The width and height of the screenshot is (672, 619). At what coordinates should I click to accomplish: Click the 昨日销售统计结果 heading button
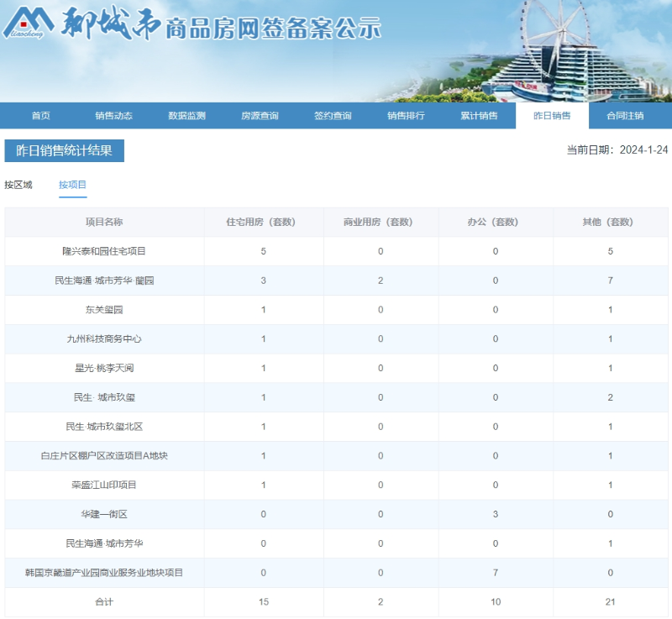click(65, 151)
